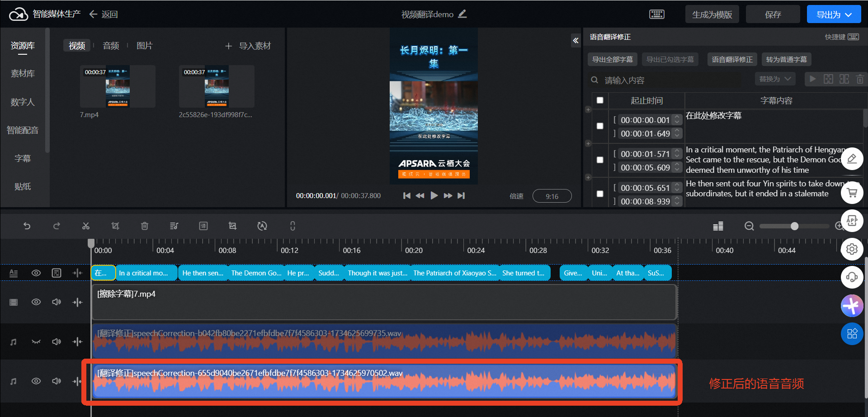
Task: Adjust stepper on 00:00:01.571 start time
Action: [x=677, y=154]
